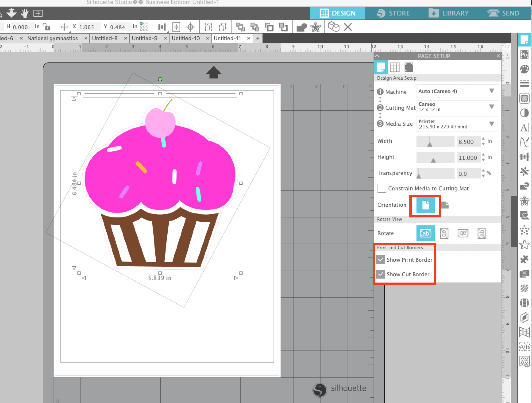Viewport: 532px width, 403px height.
Task: Open the Cutting Mat dropdown
Action: 457,107
